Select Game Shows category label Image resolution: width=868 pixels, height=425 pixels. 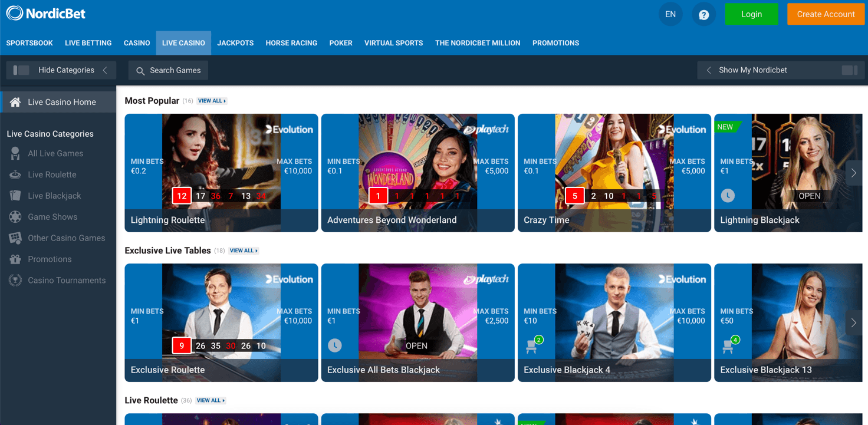[52, 217]
